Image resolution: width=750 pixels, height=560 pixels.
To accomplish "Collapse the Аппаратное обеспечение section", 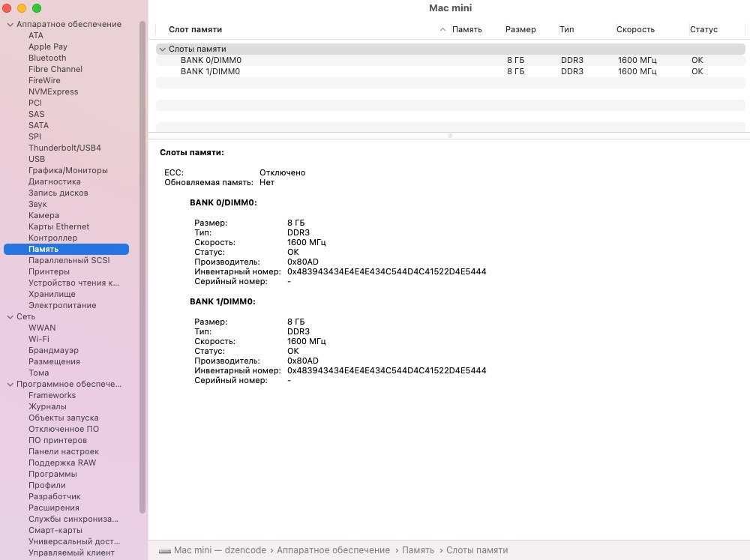I will pos(10,25).
